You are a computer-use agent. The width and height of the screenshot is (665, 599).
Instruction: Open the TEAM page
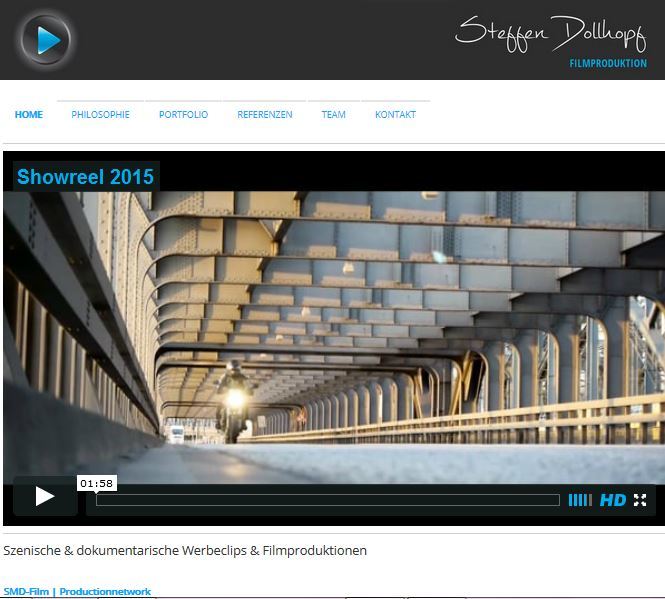(x=333, y=115)
